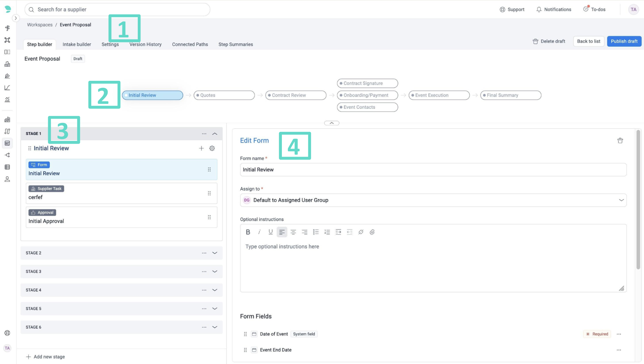Increase indent in instructions editor
This screenshot has height=364, width=644.
[338, 232]
